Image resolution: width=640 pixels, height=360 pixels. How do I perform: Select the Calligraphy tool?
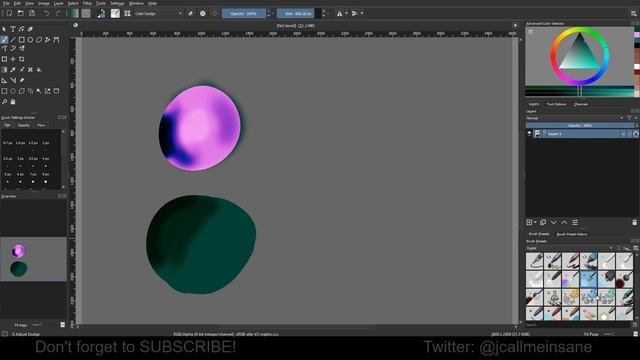[x=30, y=29]
